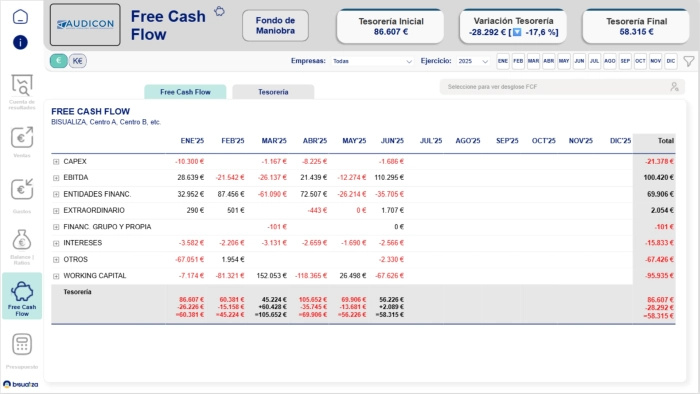Screen dimensions: 700x394
Task: Click the BISUALIZA, Centro A subtitle
Action: tap(106, 122)
